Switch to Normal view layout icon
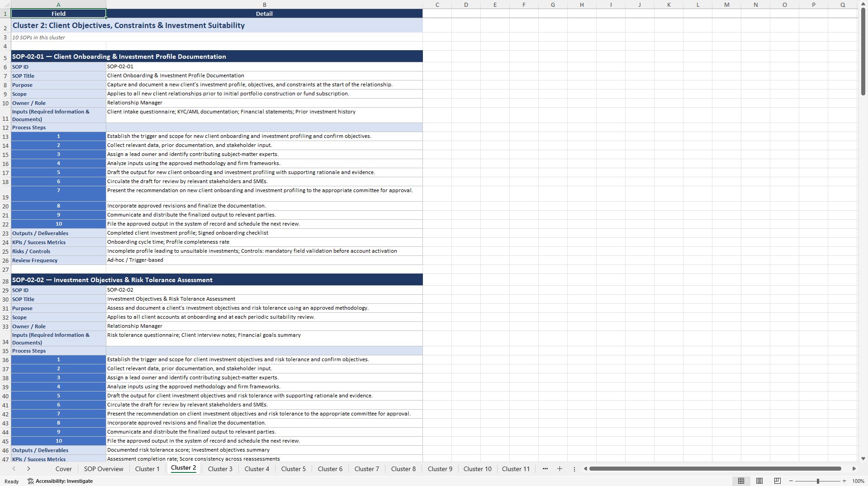 (x=741, y=481)
